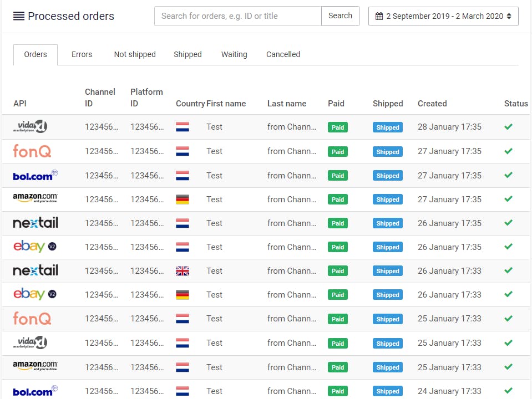Click the German flag in Amazon row
Screen dimensions: 532x399
(x=182, y=199)
